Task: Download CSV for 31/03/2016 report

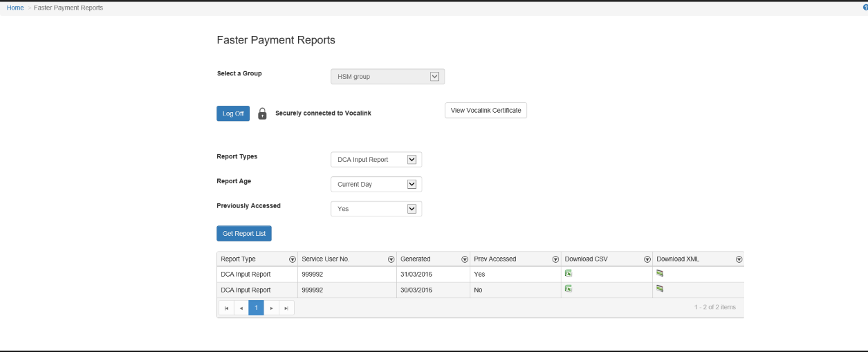Action: coord(569,273)
